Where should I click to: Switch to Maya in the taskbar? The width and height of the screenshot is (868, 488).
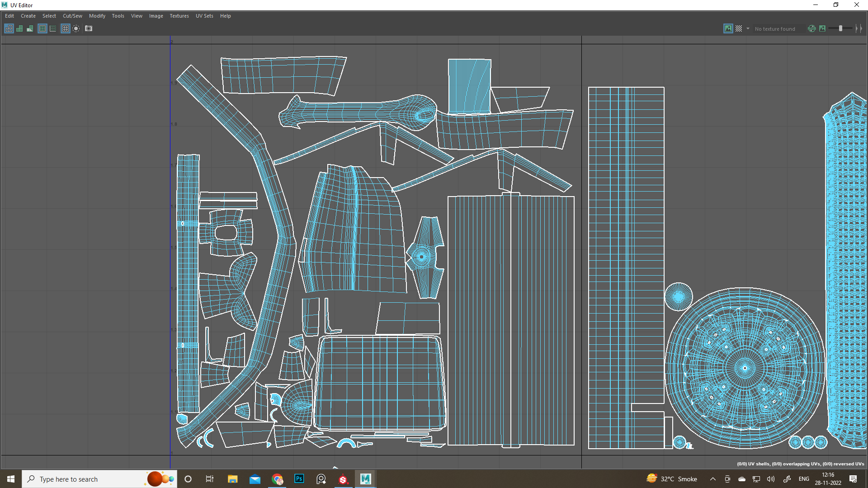click(x=365, y=479)
